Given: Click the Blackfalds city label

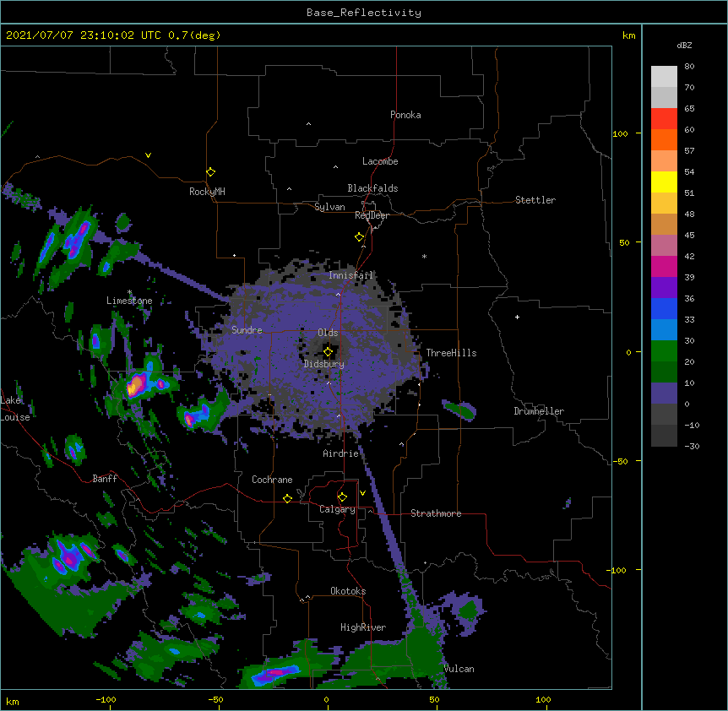Looking at the screenshot, I should (x=372, y=188).
